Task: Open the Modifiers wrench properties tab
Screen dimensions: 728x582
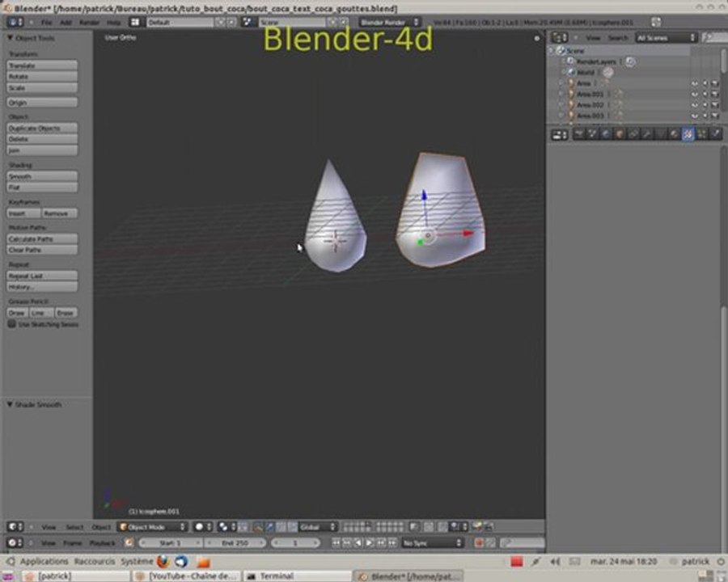Action: point(647,134)
